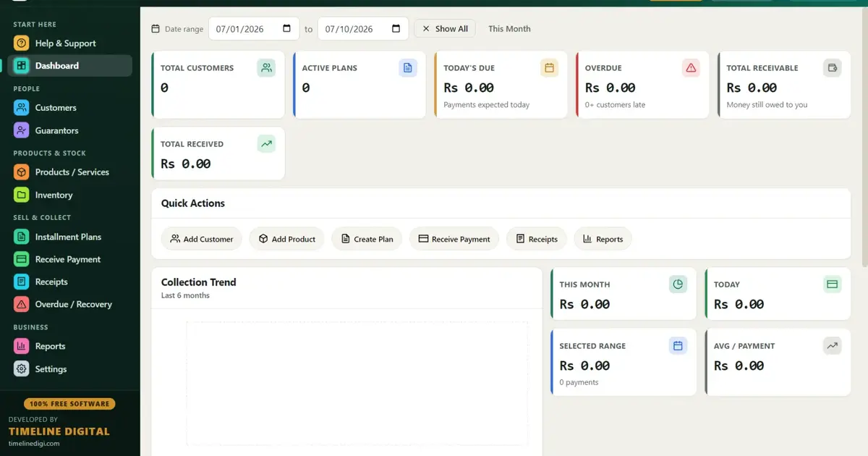Screen dimensions: 868x456
Task: Select the This Month filter
Action: coord(509,29)
